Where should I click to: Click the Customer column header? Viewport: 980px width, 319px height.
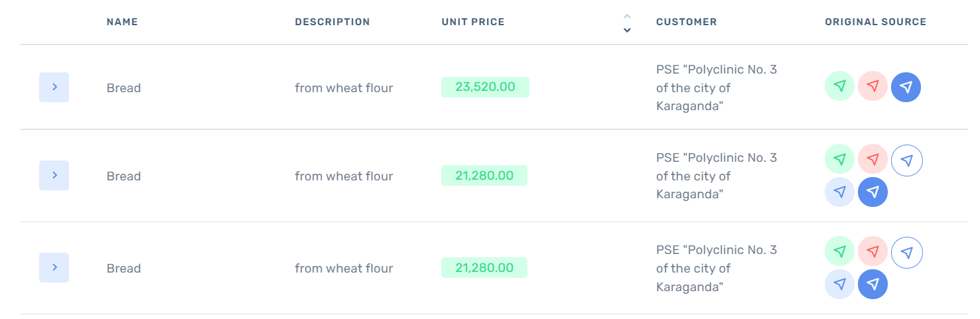point(686,22)
